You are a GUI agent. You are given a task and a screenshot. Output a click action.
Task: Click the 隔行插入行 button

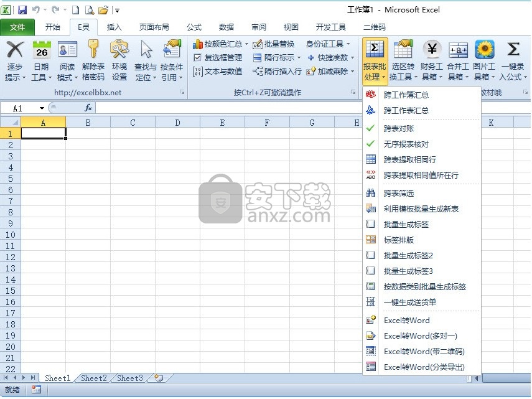(277, 71)
